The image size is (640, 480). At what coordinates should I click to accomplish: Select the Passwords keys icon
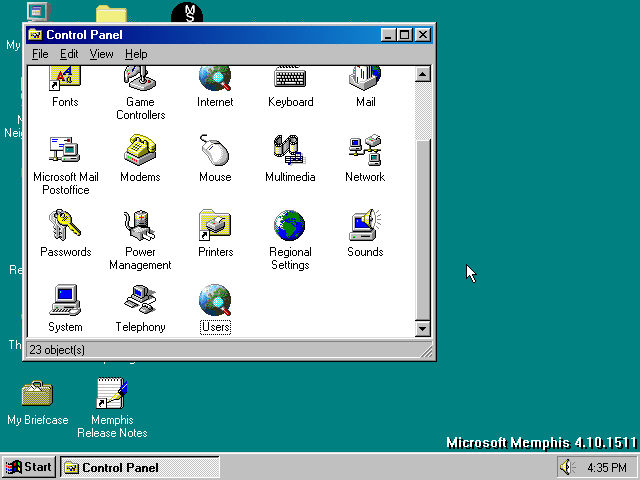pos(65,225)
